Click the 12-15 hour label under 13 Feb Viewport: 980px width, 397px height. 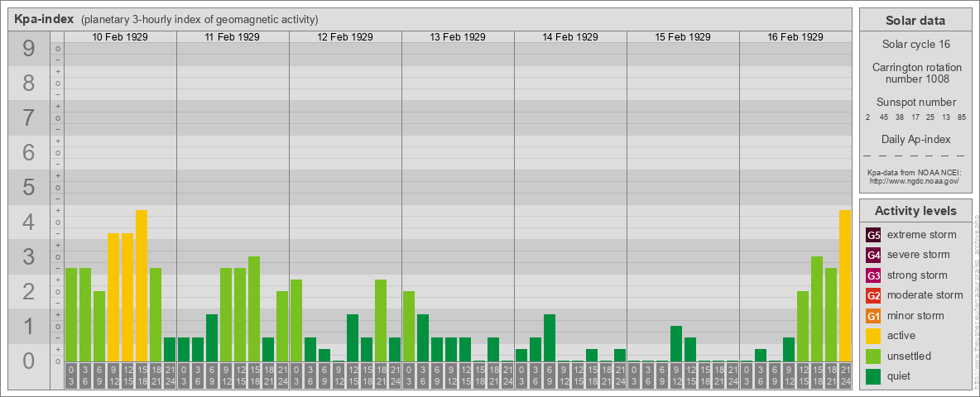coord(465,375)
